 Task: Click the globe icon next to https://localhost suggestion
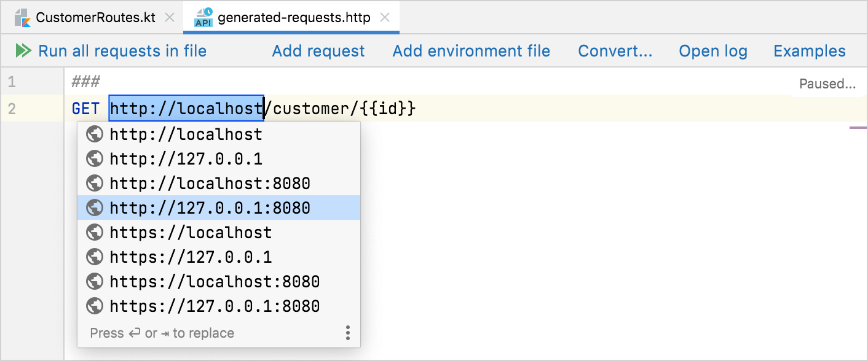(94, 232)
